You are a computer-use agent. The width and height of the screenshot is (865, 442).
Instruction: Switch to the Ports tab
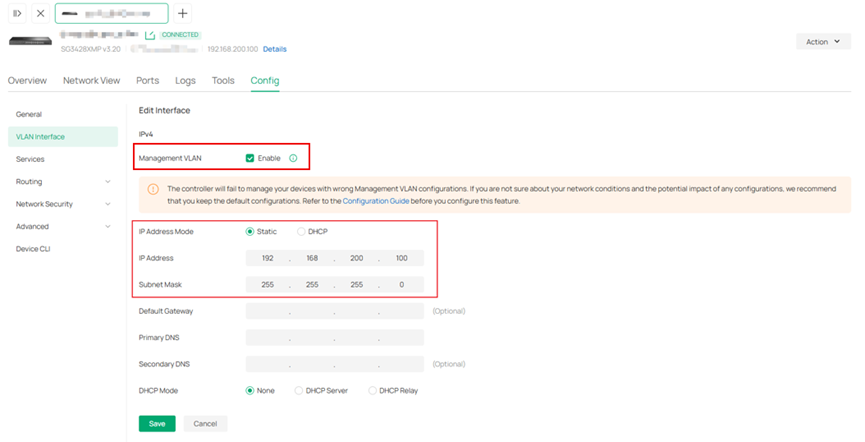[x=147, y=80]
